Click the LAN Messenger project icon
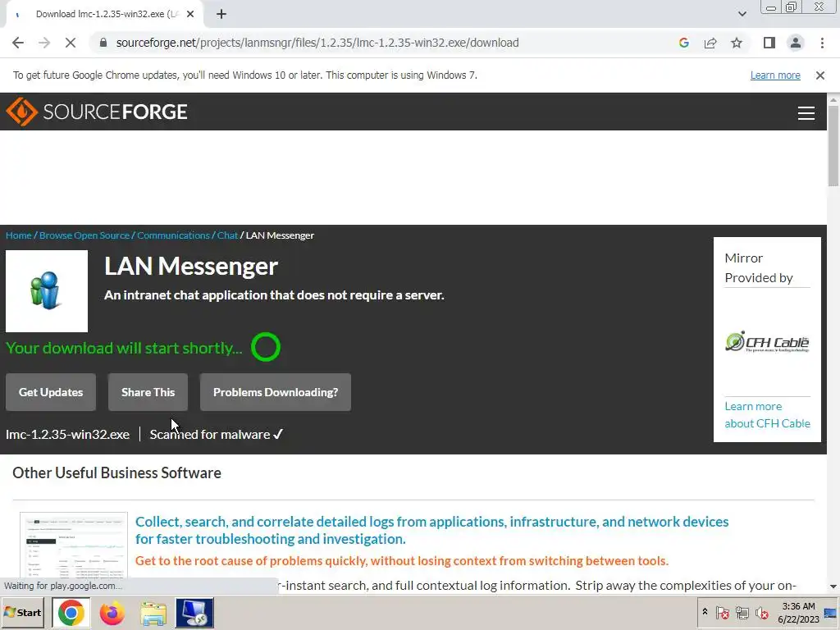Image resolution: width=840 pixels, height=630 pixels. point(47,291)
